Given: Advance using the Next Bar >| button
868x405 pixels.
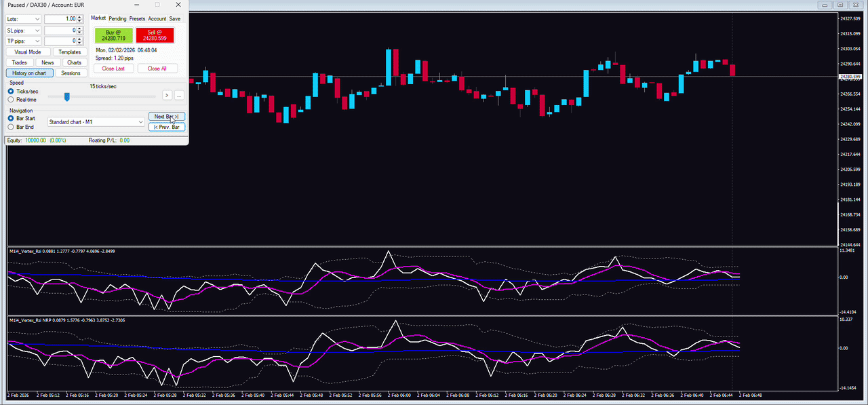Looking at the screenshot, I should tap(166, 117).
